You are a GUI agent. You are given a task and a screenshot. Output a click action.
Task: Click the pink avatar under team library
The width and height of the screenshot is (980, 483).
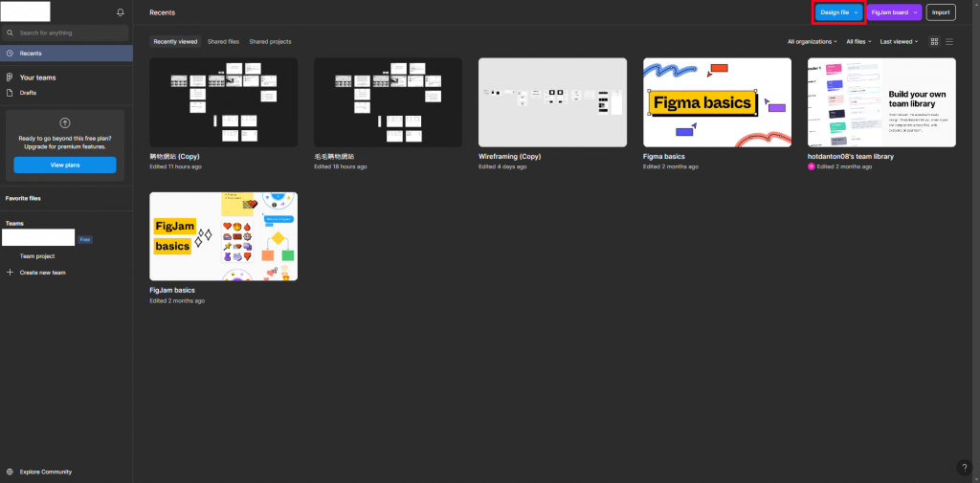pos(812,166)
